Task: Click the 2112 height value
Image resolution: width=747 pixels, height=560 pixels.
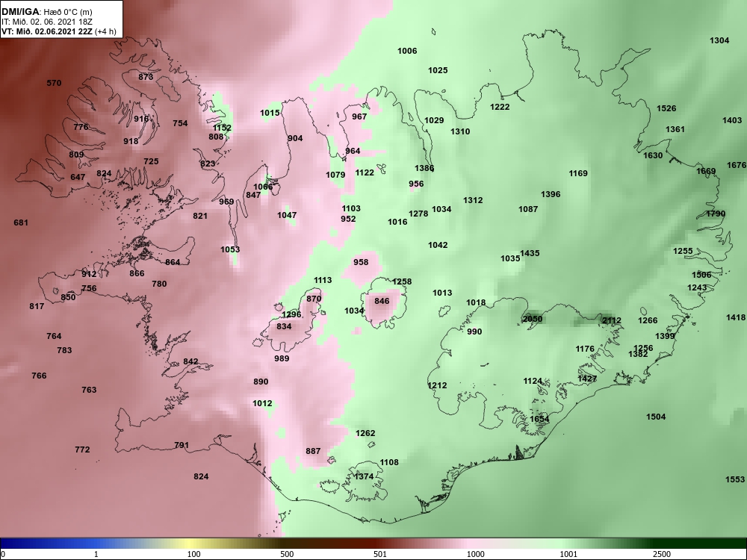Action: pos(612,320)
